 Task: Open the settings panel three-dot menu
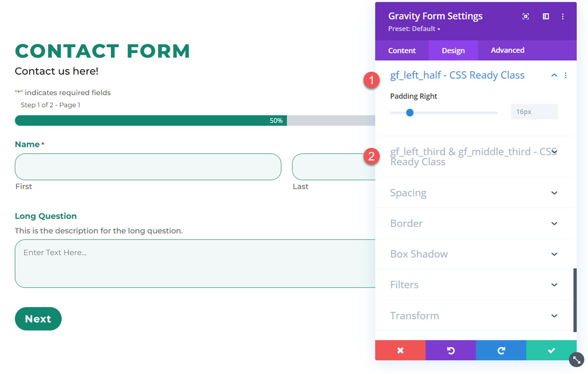pos(563,16)
